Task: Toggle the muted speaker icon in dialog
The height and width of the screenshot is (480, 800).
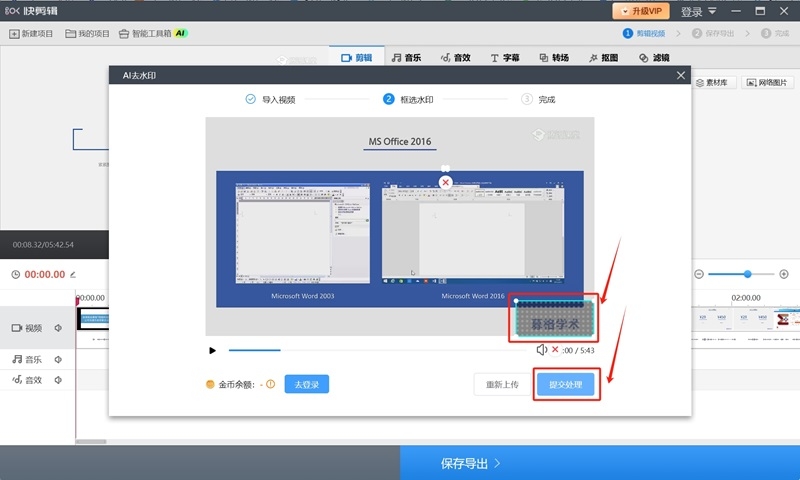Action: click(541, 350)
